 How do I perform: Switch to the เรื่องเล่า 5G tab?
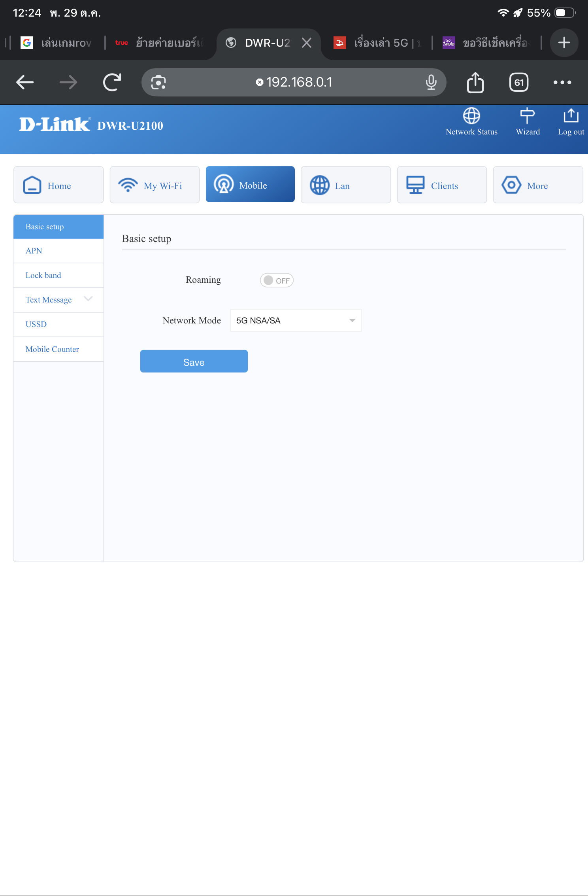click(x=378, y=43)
